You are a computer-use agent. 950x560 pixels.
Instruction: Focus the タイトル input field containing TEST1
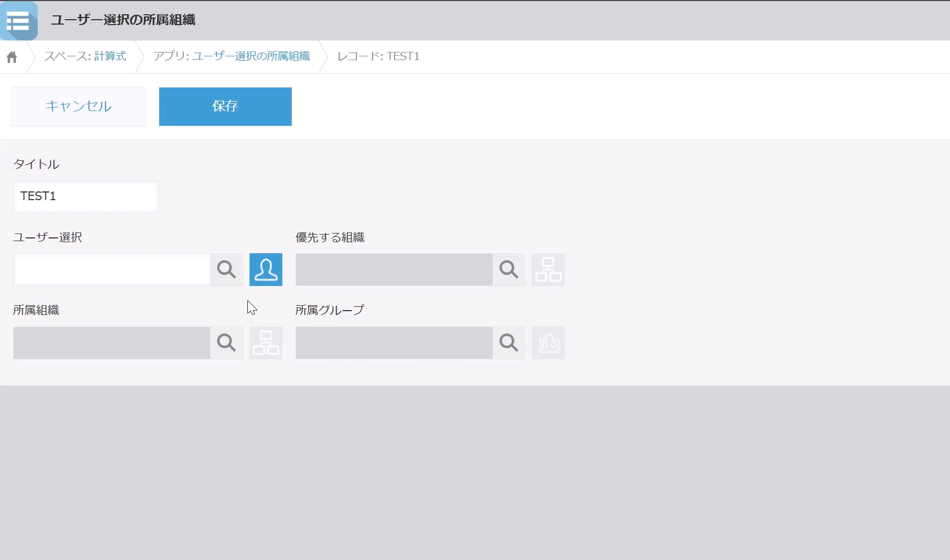(86, 197)
